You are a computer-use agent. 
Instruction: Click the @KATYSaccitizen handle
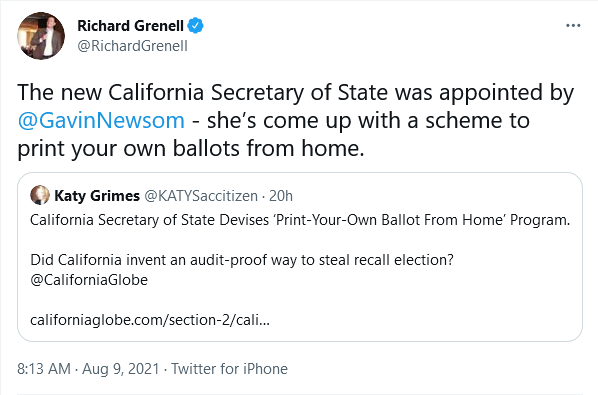pyautogui.click(x=201, y=196)
